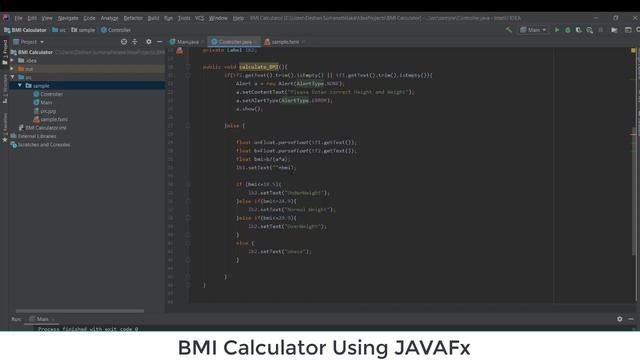Click the FXML gutter icon beside Label line
640x360 pixels.
pos(179,51)
